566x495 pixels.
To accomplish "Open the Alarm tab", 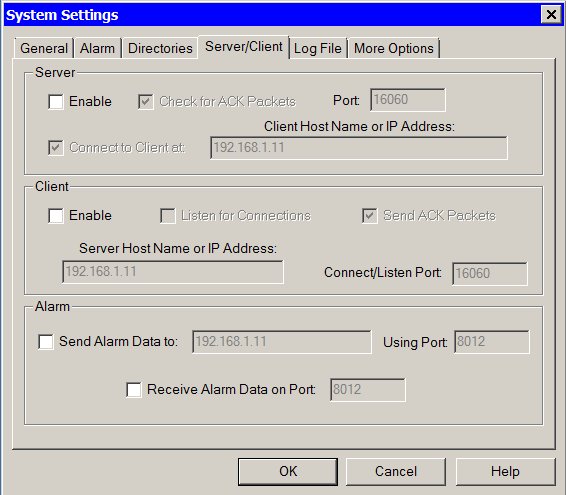I will (x=97, y=48).
